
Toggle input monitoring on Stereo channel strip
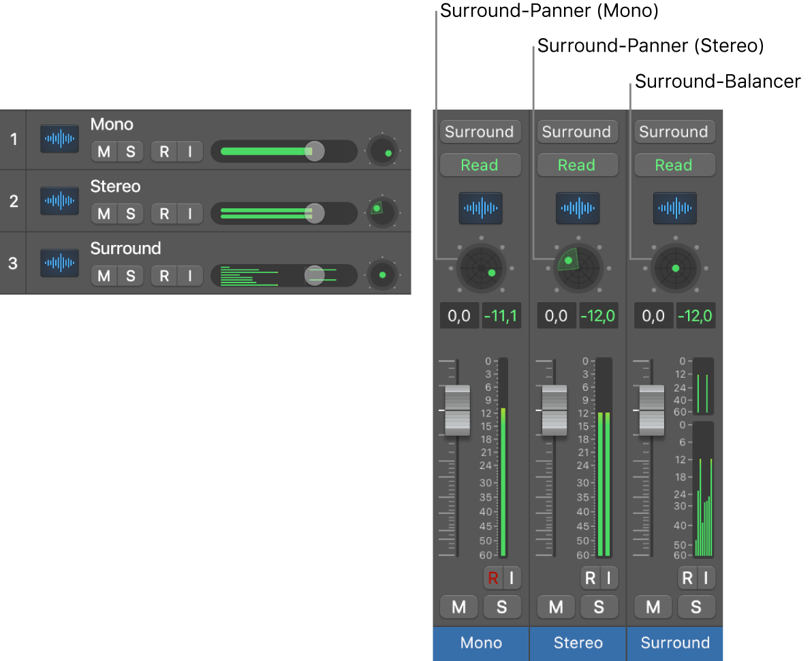pos(609,578)
